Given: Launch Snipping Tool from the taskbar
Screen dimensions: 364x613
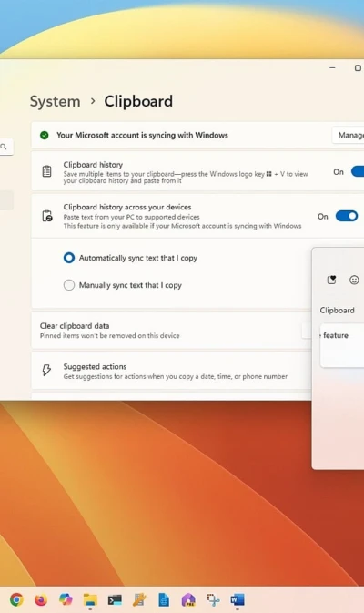Looking at the screenshot, I should pyautogui.click(x=213, y=599).
